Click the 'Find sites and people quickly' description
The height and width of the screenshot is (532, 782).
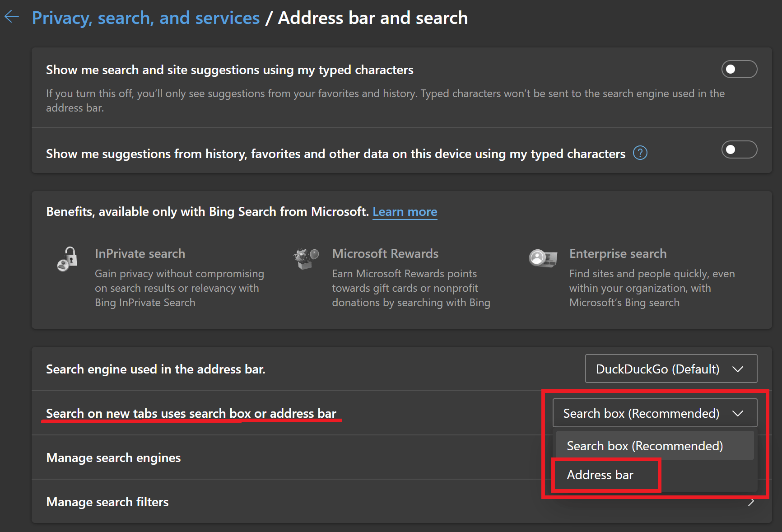click(652, 288)
